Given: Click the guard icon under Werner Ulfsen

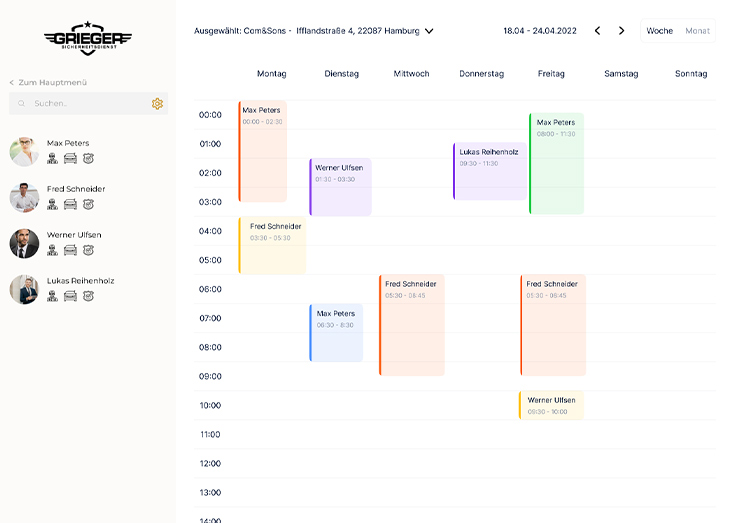Looking at the screenshot, I should point(52,250).
